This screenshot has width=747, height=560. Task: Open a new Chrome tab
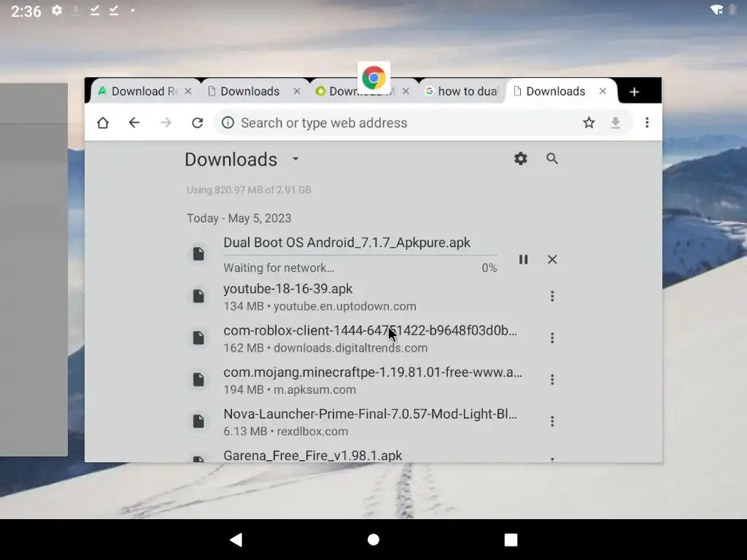pyautogui.click(x=634, y=92)
